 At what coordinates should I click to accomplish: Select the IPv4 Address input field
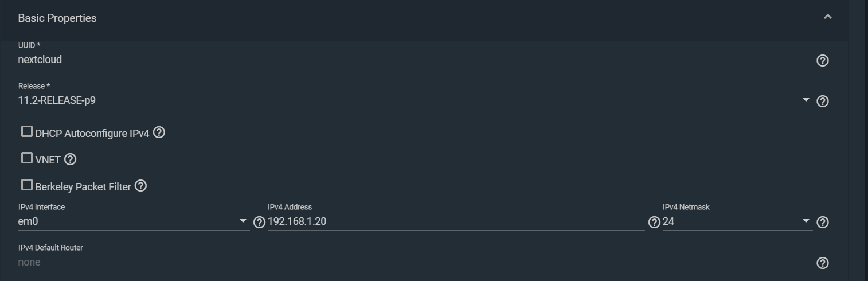(x=456, y=221)
